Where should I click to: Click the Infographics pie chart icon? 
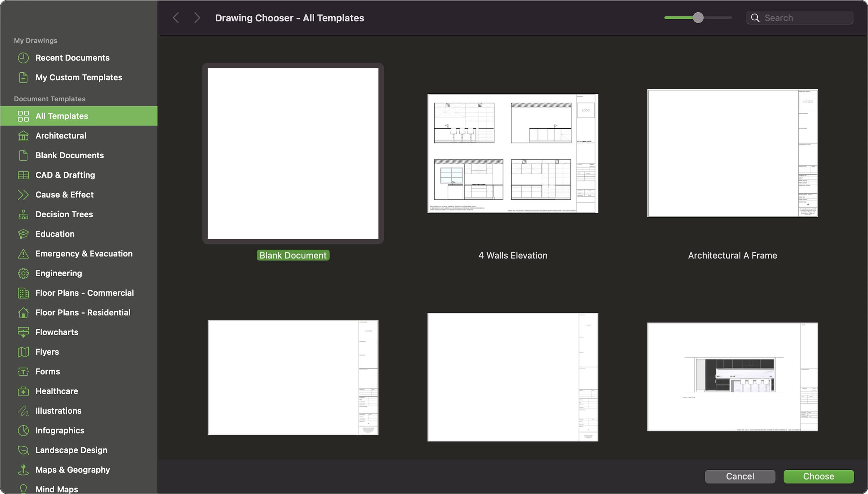pos(23,430)
